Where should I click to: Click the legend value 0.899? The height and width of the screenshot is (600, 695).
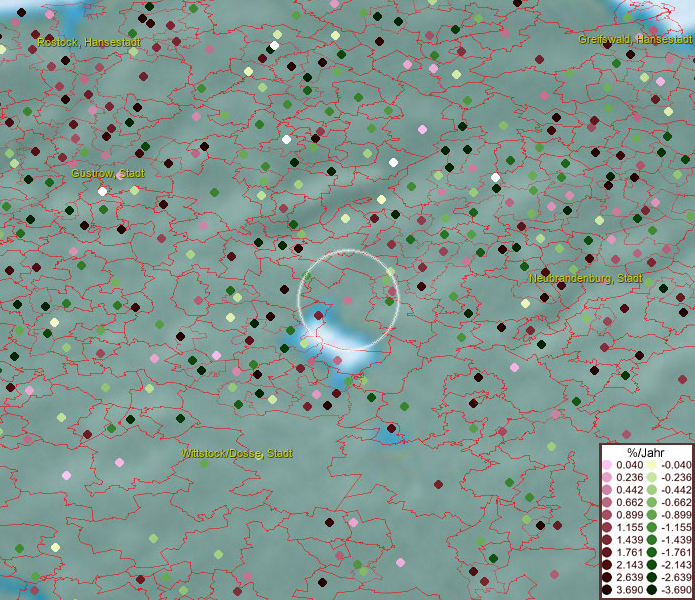[x=629, y=515]
